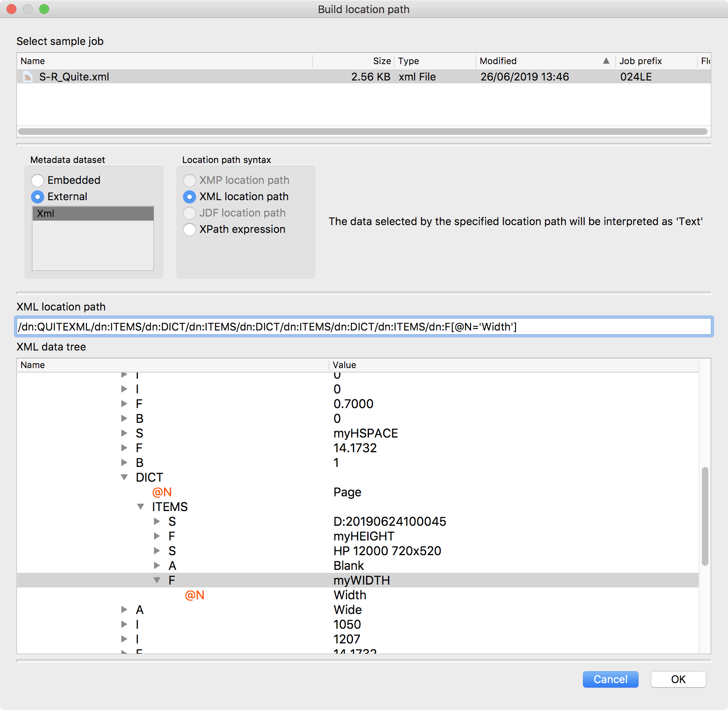Choose the XPath expression syntax

click(190, 230)
